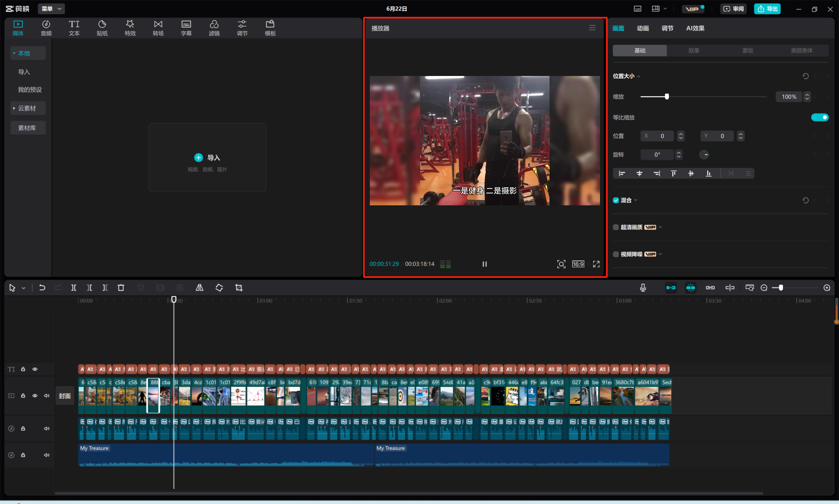839x504 pixels.
Task: Open the 菜单 dropdown menu
Action: pos(51,9)
